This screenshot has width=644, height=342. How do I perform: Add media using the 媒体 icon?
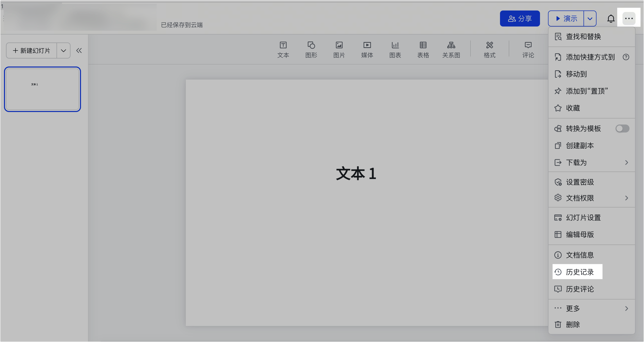[367, 49]
